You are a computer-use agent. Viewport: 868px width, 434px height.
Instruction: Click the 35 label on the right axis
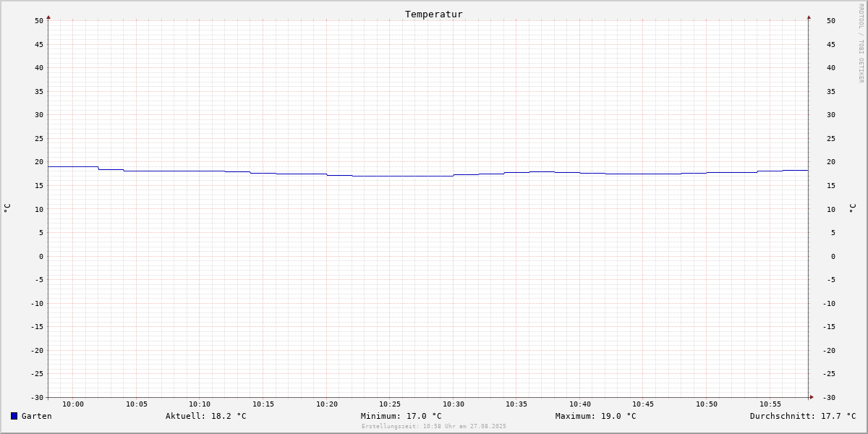(831, 91)
